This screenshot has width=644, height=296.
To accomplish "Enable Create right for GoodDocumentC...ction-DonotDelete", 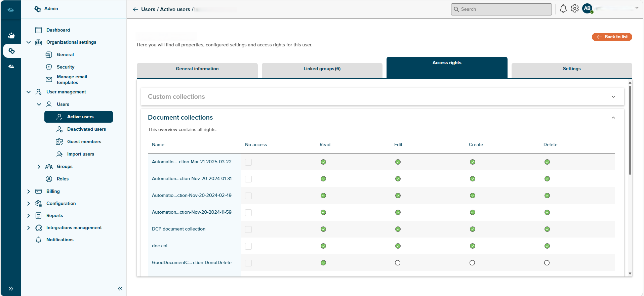I will 472,263.
